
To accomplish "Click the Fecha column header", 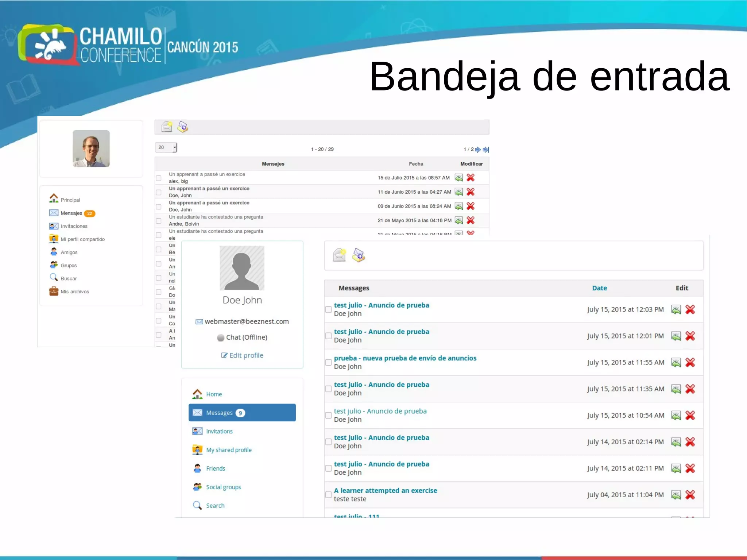I will pos(416,164).
